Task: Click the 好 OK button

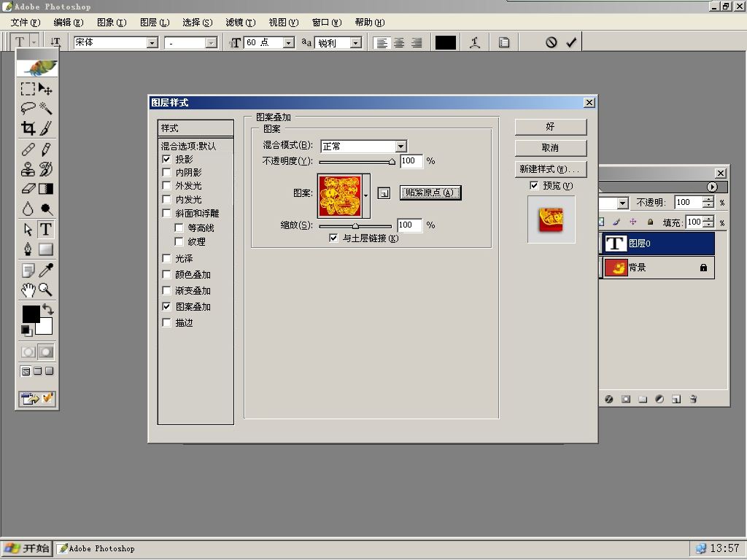Action: pyautogui.click(x=551, y=127)
